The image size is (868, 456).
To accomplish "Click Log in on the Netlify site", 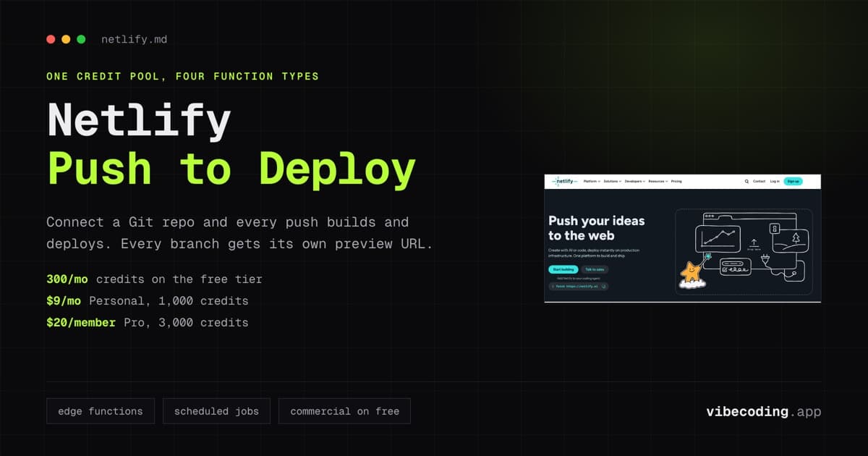I will click(775, 181).
